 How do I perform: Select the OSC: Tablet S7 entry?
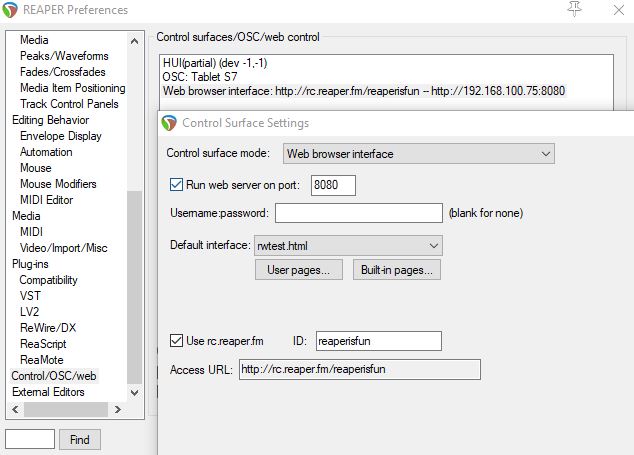pos(200,77)
